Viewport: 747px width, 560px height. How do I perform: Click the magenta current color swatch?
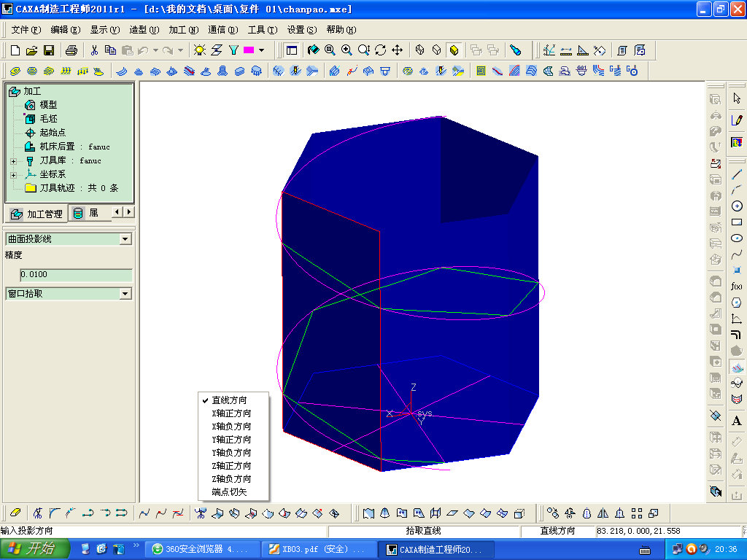click(248, 50)
